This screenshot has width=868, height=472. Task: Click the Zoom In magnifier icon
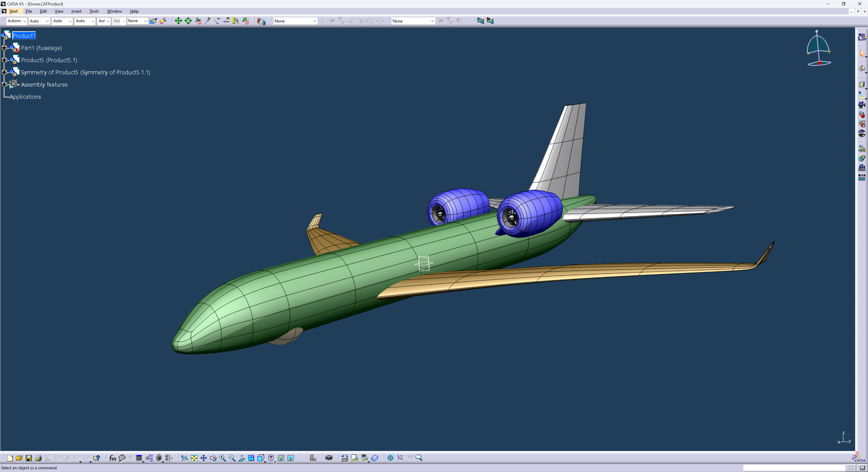pyautogui.click(x=222, y=458)
